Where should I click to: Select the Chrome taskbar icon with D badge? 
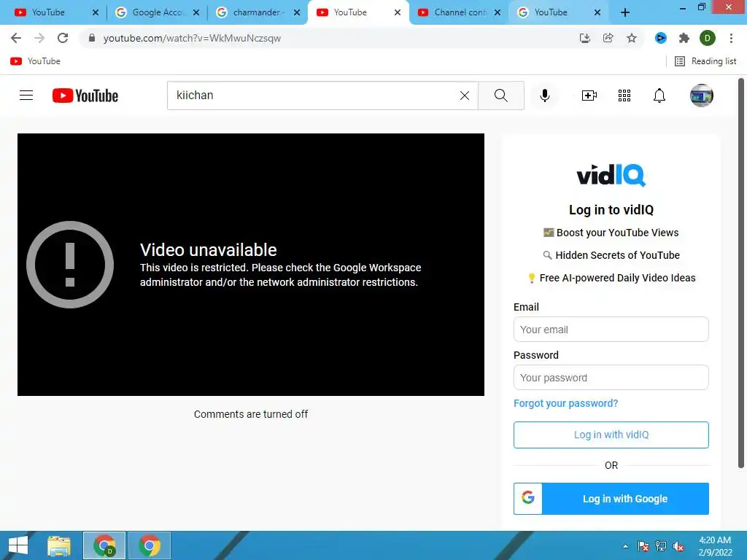(x=104, y=545)
